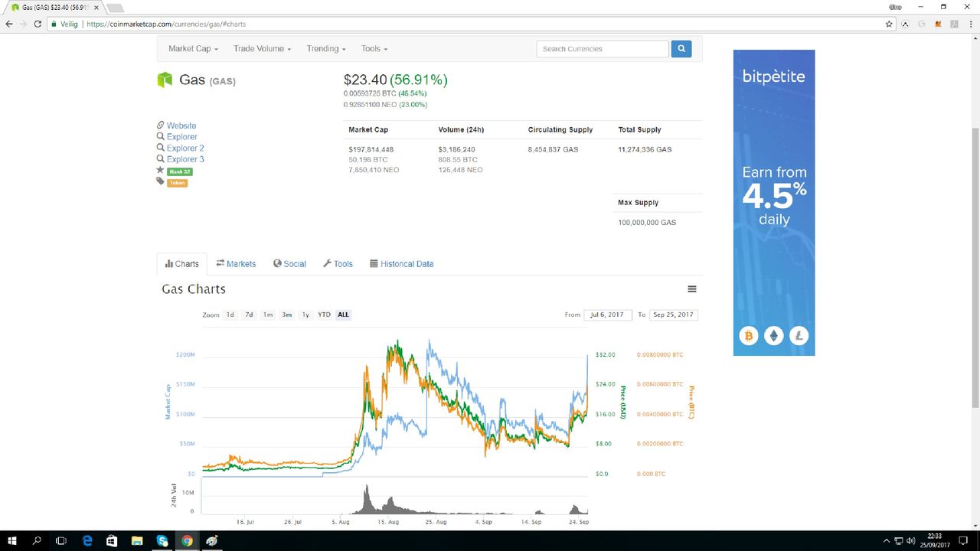Reload the page in Chrome
Viewport: 980px width, 551px height.
coord(38,24)
